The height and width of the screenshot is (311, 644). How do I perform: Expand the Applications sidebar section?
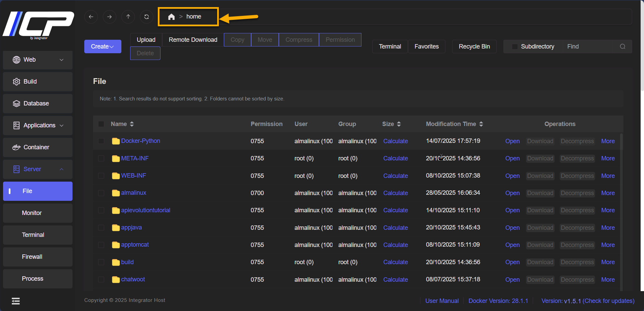(38, 125)
